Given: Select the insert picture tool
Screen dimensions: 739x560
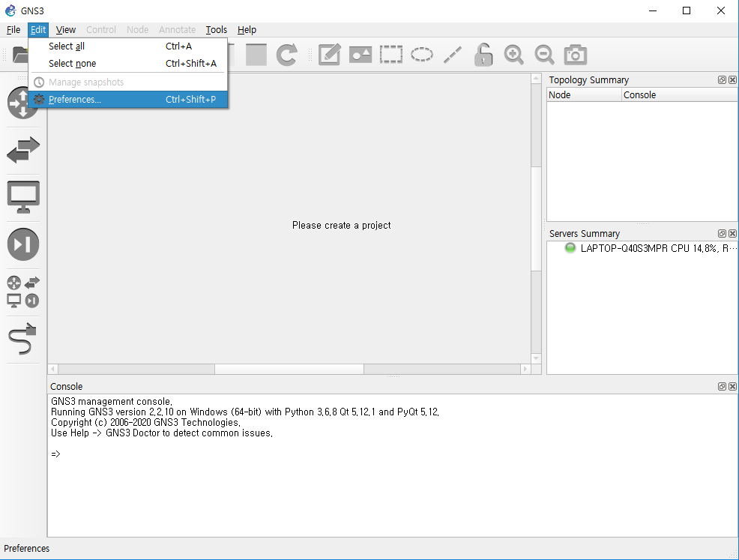Looking at the screenshot, I should [x=360, y=55].
